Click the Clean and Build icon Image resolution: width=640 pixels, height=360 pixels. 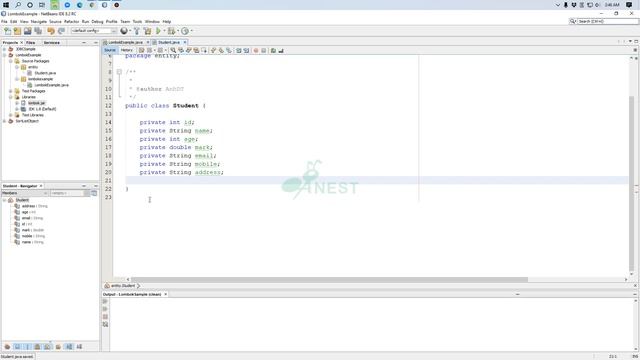click(147, 31)
